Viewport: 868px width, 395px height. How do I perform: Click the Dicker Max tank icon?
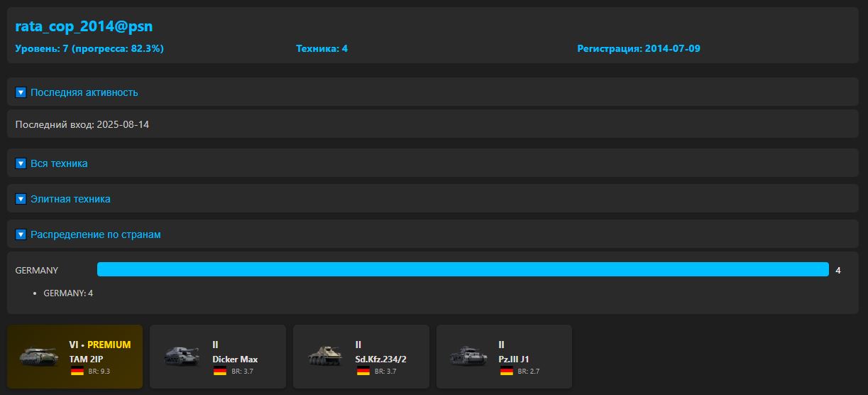point(182,357)
